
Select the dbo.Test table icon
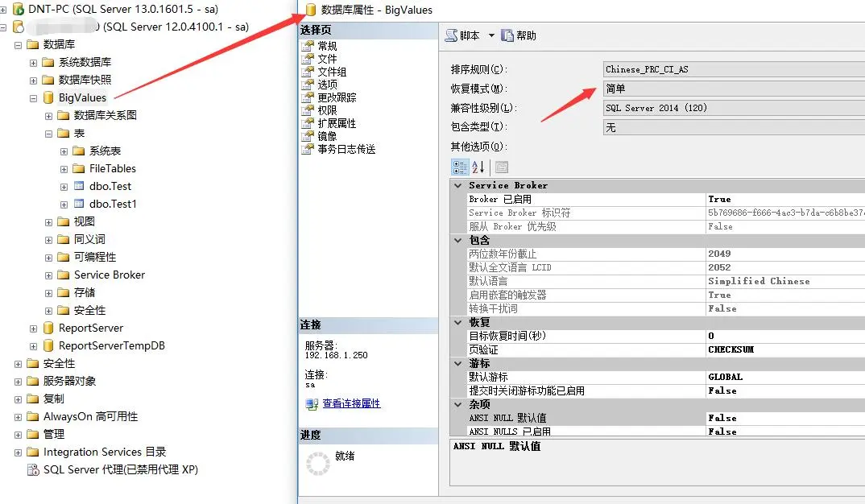(x=79, y=186)
